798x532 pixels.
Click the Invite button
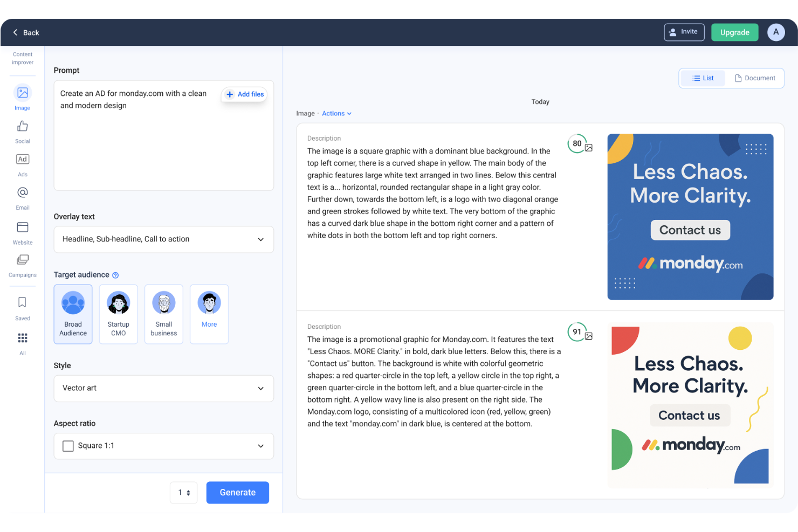click(x=684, y=32)
